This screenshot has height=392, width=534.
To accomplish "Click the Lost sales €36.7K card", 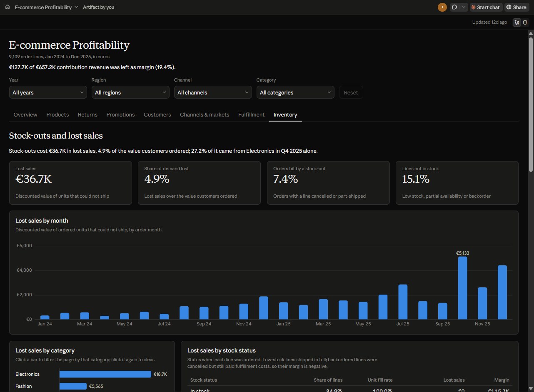I will coord(70,183).
